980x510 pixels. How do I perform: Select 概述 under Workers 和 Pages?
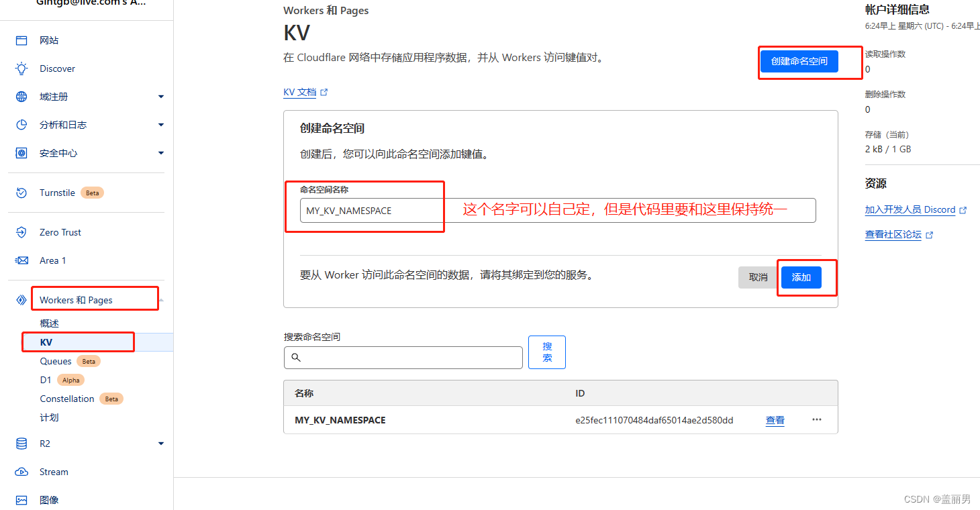pos(49,323)
